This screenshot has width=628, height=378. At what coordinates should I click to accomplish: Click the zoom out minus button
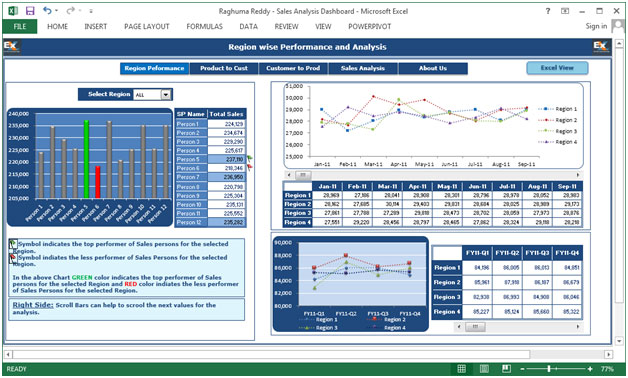coord(522,369)
